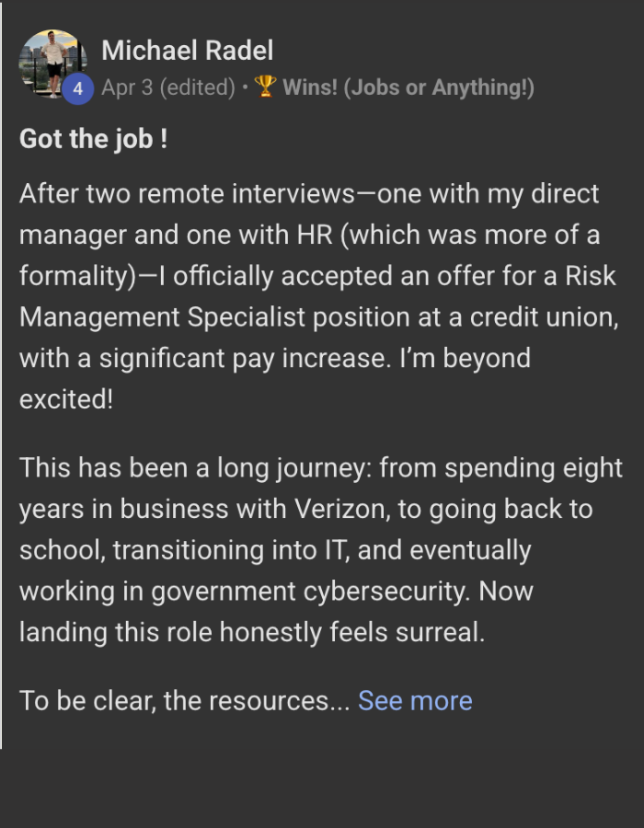Image resolution: width=644 pixels, height=828 pixels.
Task: Open the Wins! (Jobs or Anything!) category
Action: tap(408, 88)
